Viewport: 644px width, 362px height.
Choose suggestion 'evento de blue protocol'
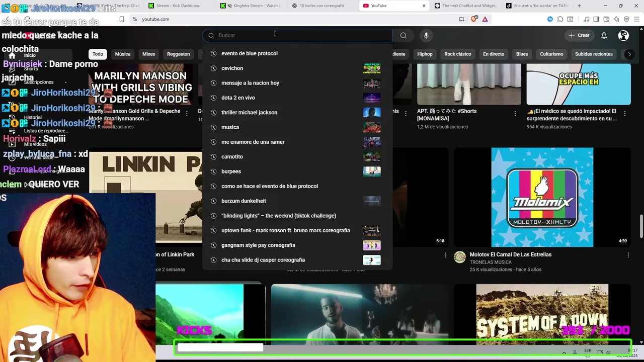pos(297,53)
